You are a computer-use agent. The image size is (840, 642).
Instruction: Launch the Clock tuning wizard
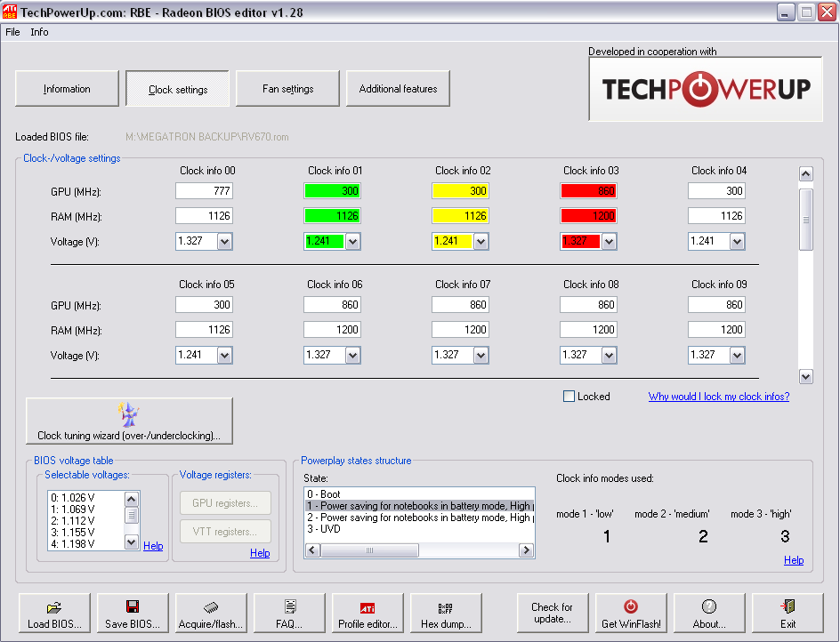tap(129, 421)
